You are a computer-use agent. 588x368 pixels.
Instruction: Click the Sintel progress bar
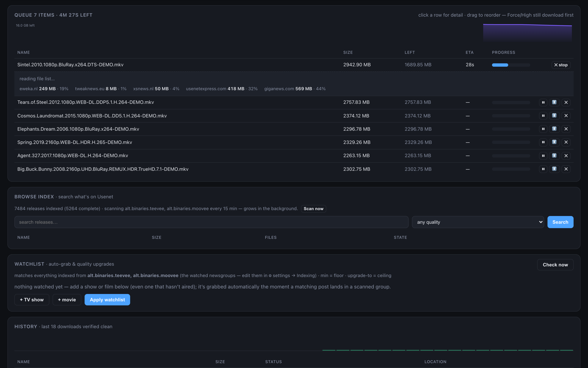pyautogui.click(x=511, y=65)
